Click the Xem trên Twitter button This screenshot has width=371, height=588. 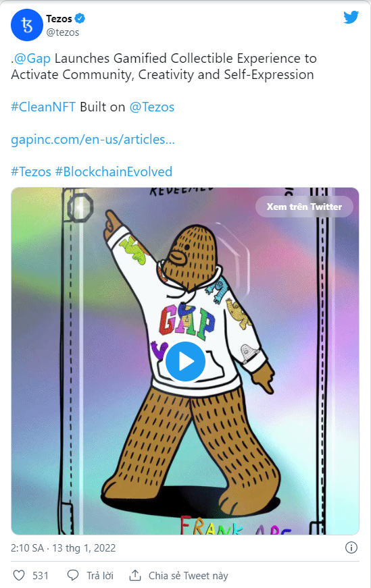coord(304,207)
